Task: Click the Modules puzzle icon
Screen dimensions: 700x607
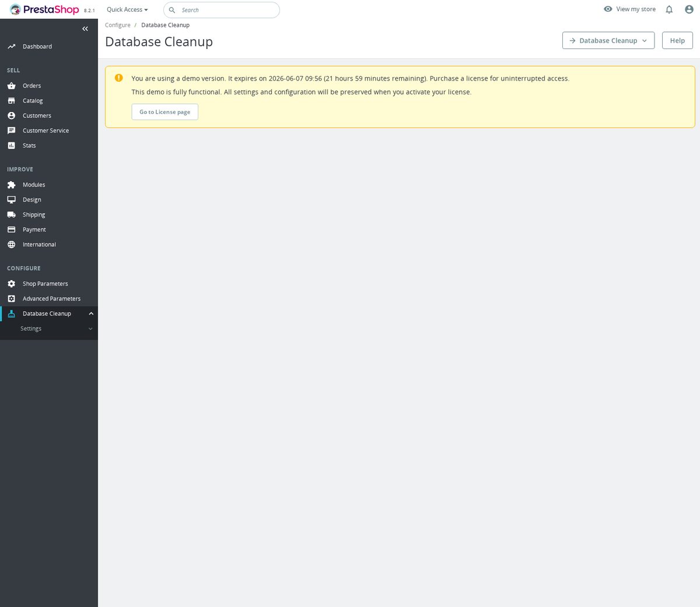Action: pos(11,185)
